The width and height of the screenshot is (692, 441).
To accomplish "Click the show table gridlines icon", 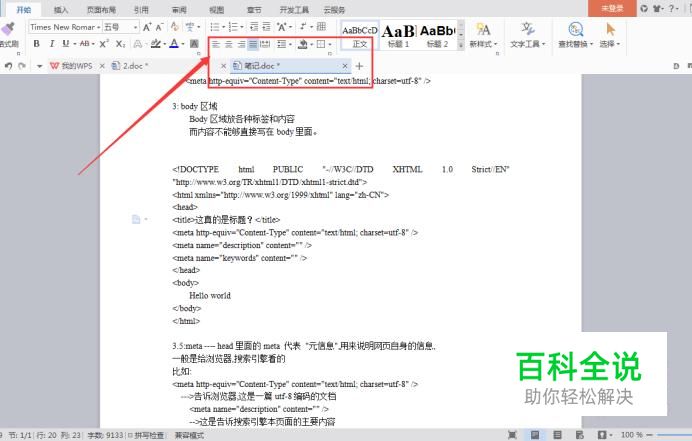I will tap(321, 26).
